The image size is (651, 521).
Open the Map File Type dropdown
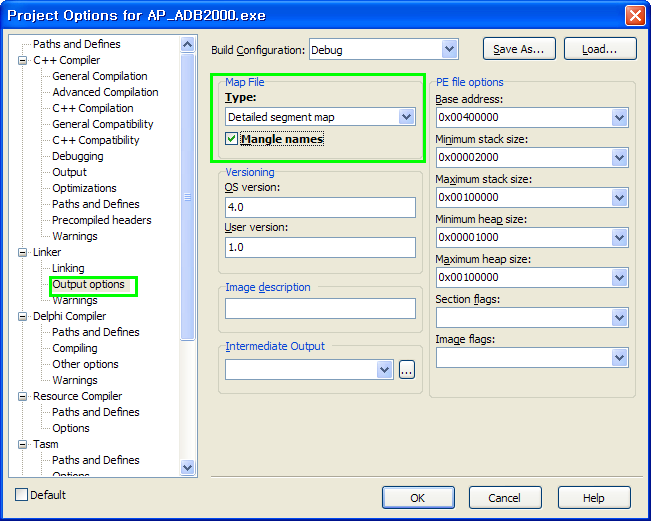tap(406, 117)
